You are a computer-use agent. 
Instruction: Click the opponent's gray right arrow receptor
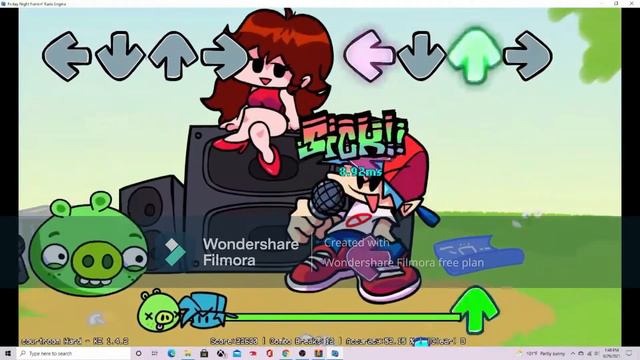pyautogui.click(x=225, y=56)
